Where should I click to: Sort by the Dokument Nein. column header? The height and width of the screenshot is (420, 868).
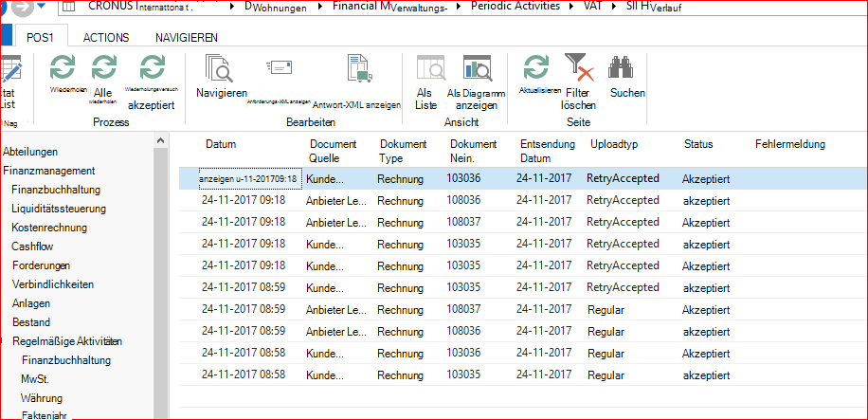[473, 152]
